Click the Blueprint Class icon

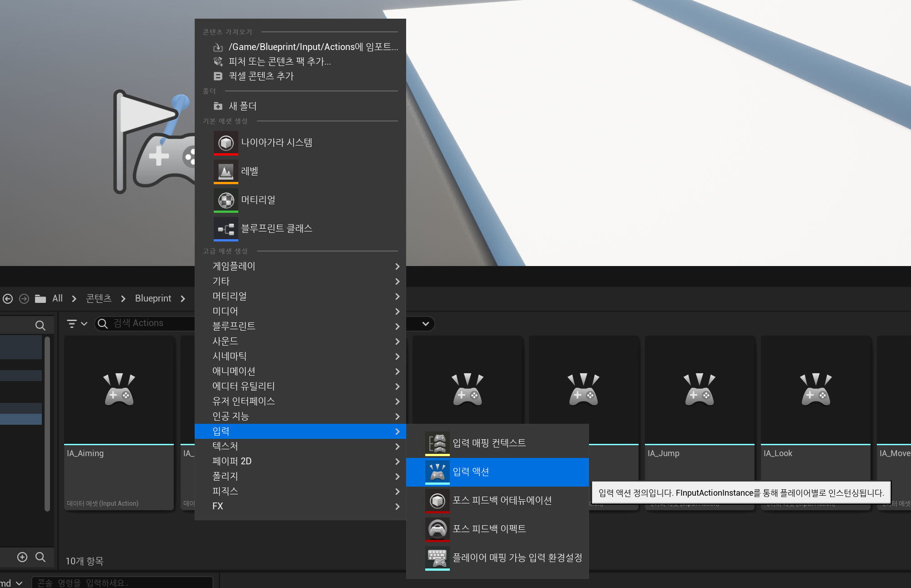point(226,229)
